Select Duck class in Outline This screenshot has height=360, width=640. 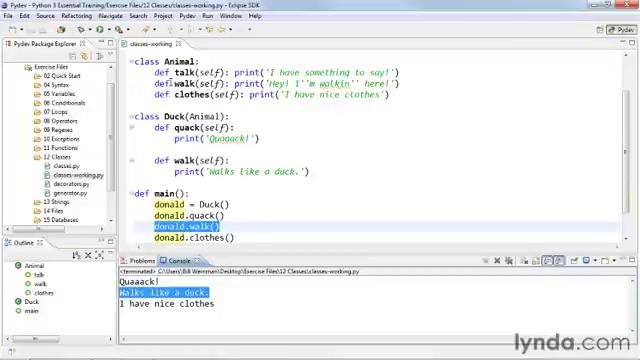[x=31, y=302]
